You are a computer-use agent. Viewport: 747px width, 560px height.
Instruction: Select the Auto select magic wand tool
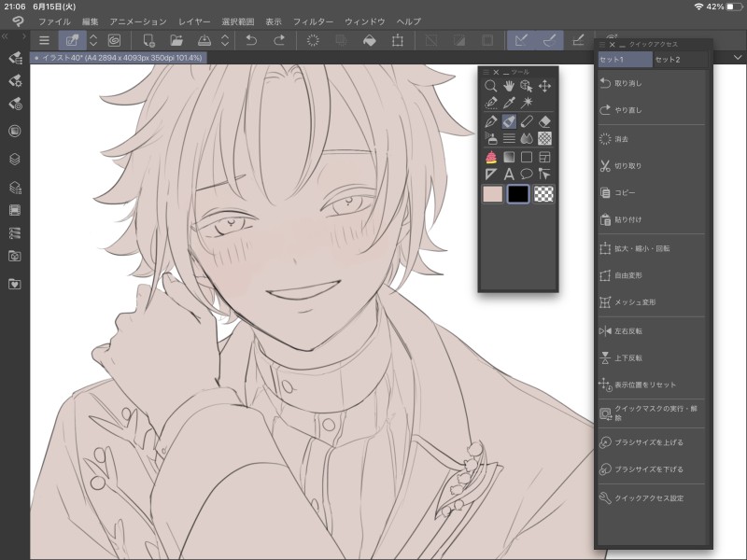tap(527, 103)
